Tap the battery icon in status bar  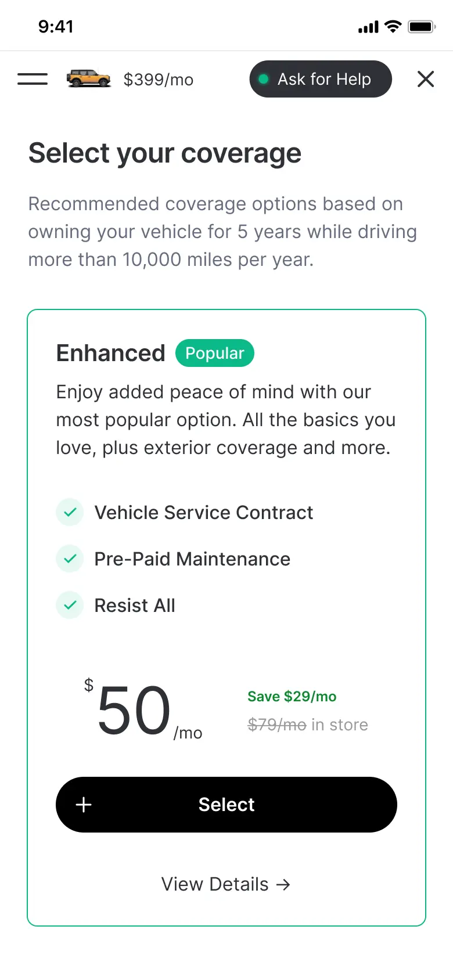tap(422, 27)
